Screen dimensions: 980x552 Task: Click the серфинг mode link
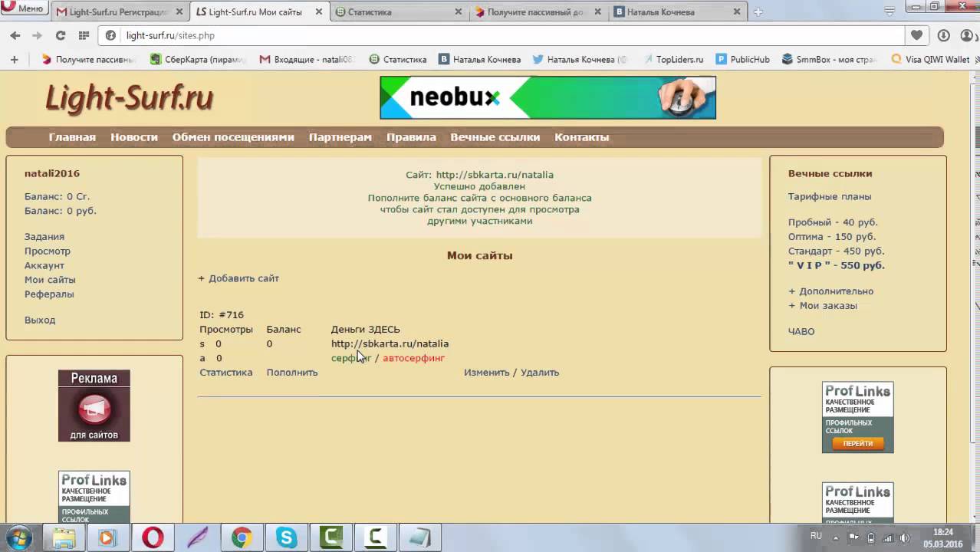351,358
